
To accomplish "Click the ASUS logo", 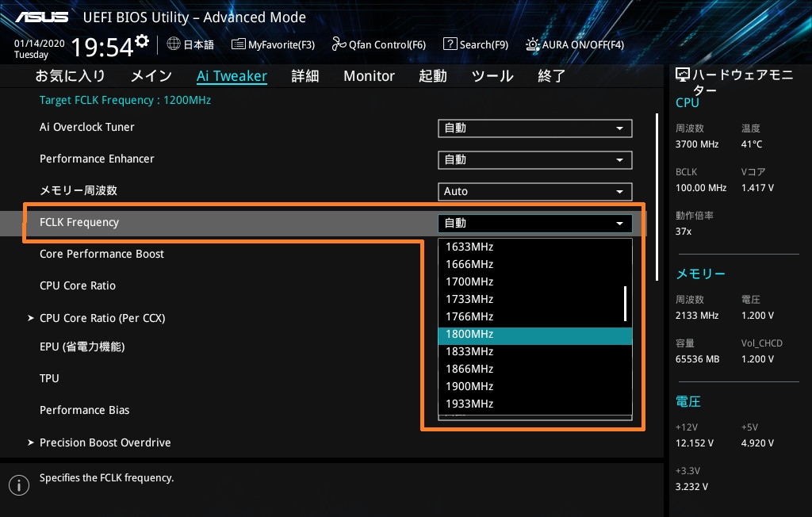I will coord(41,17).
